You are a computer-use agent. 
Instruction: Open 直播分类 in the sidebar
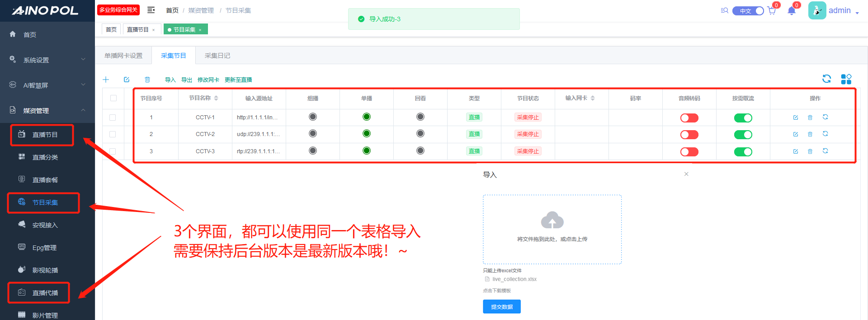(x=45, y=157)
